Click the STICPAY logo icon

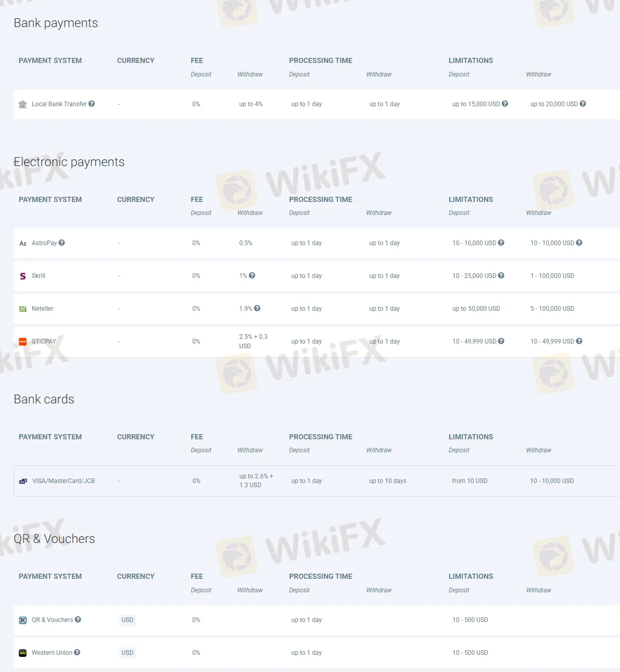pos(22,342)
